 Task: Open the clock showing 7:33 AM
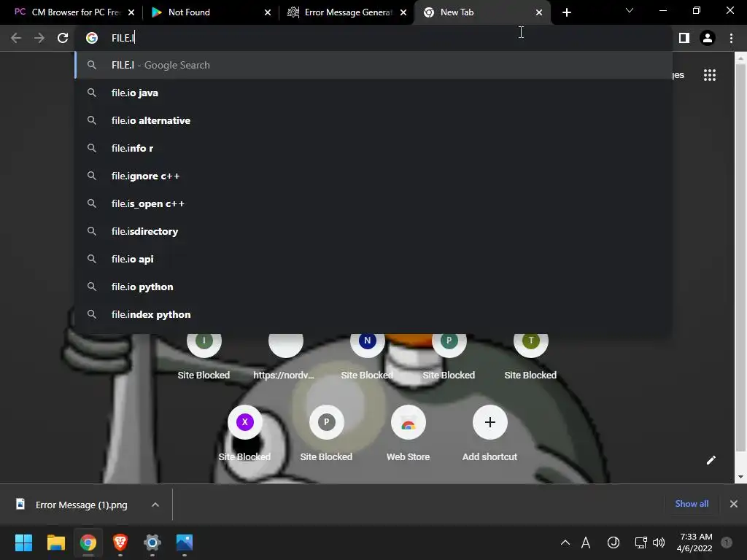(x=695, y=542)
